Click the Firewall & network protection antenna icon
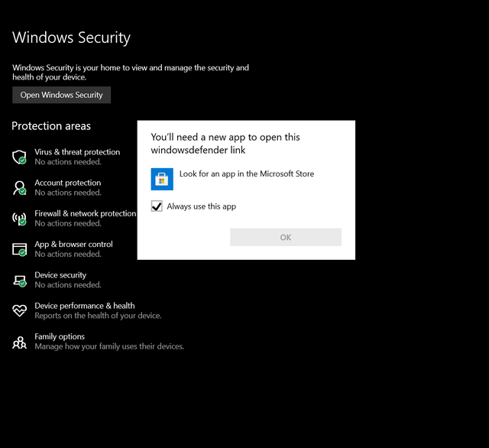 19,219
